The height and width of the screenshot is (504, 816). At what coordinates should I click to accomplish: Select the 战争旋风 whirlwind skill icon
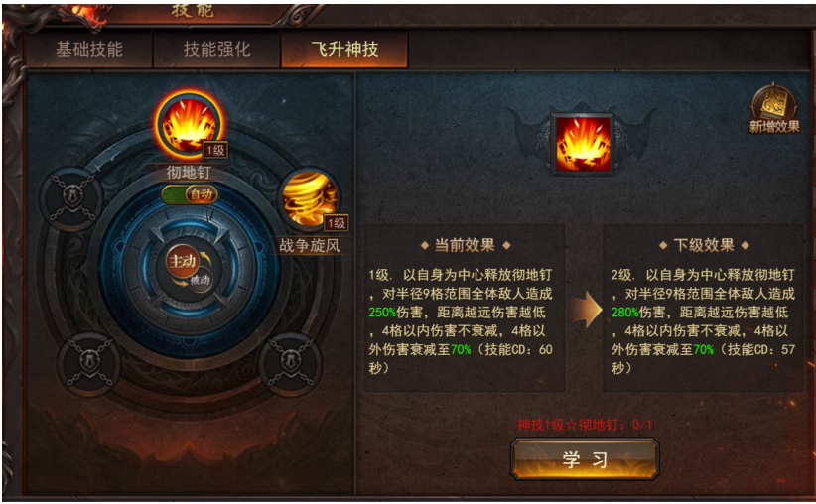[x=310, y=198]
